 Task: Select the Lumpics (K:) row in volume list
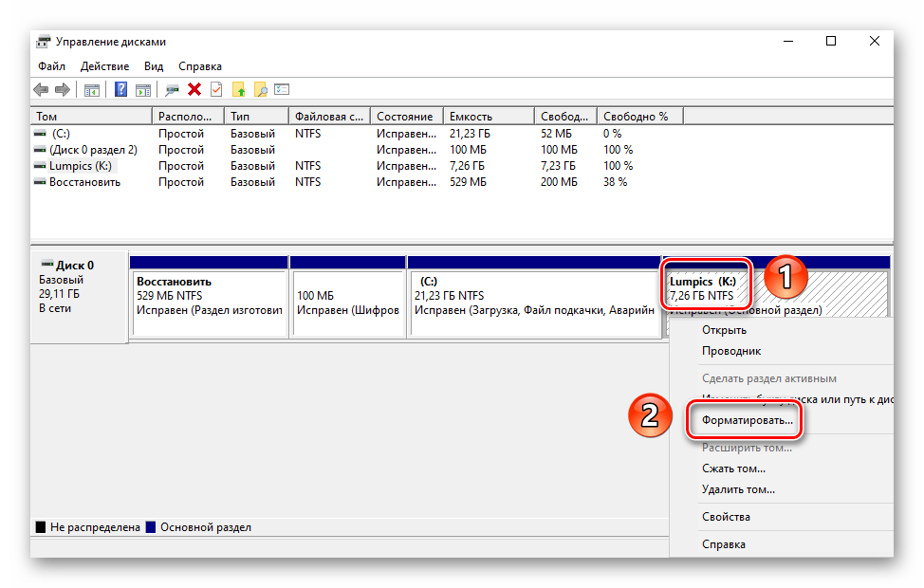click(x=80, y=166)
